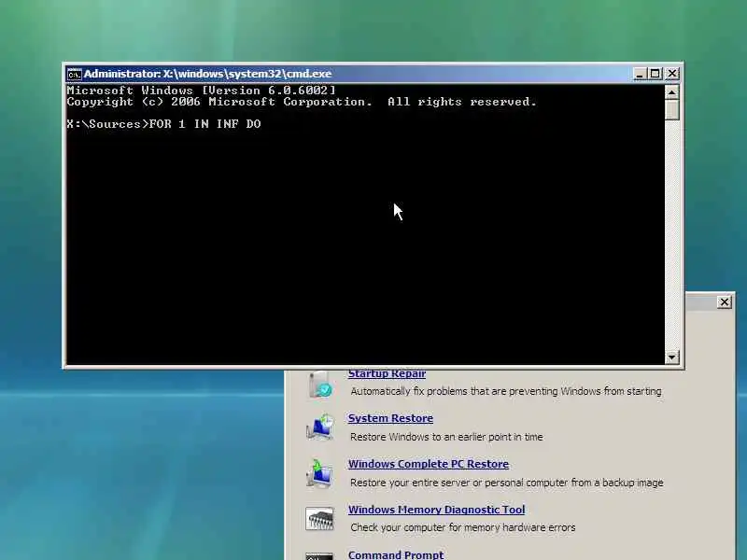Click the Copyright 2006 Microsoft Corporation line

pyautogui.click(x=302, y=102)
